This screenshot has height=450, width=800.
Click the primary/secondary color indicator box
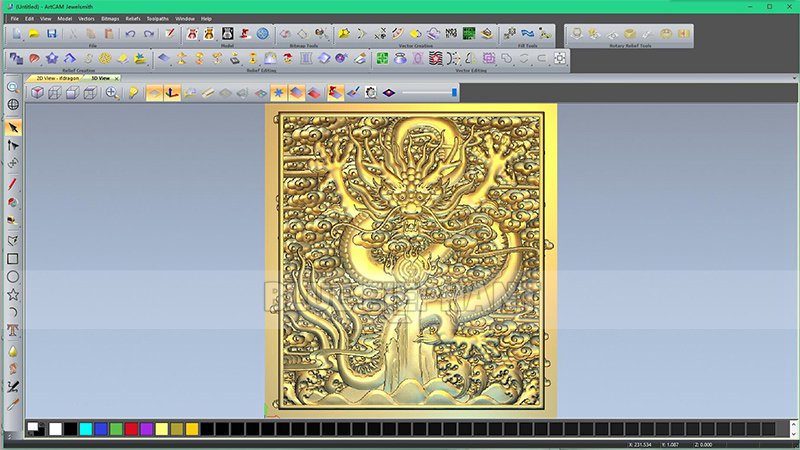tap(36, 429)
